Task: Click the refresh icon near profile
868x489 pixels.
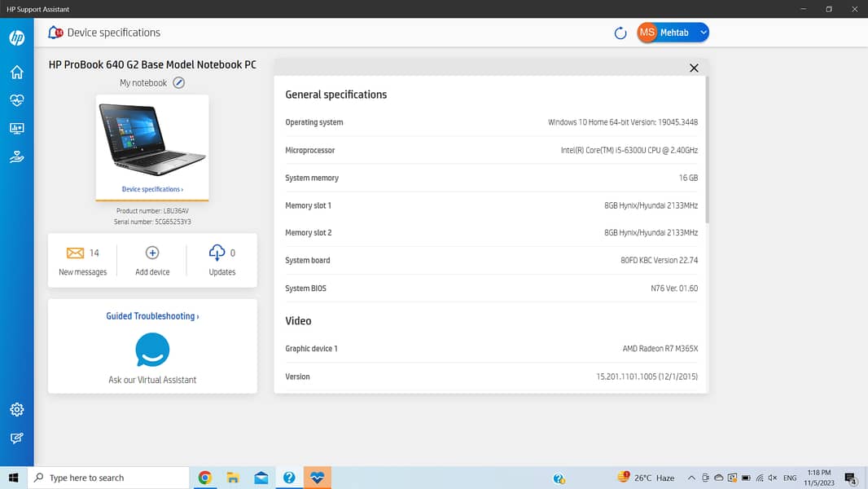Action: click(620, 33)
